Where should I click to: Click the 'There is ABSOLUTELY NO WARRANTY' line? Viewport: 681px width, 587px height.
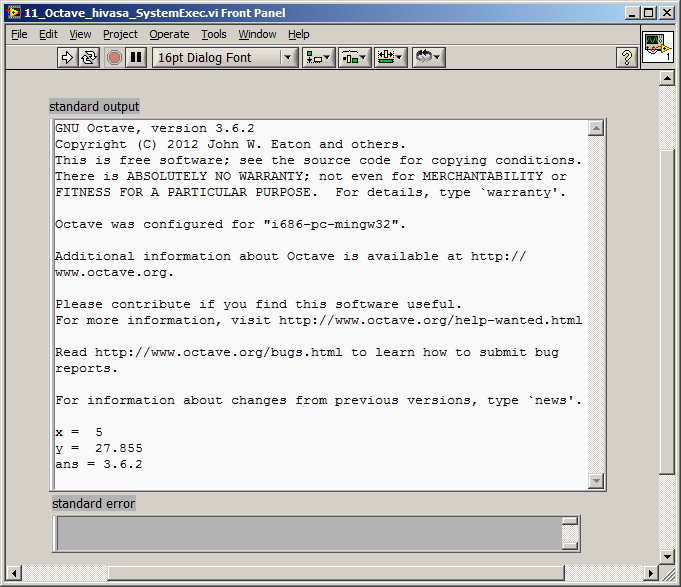click(311, 177)
